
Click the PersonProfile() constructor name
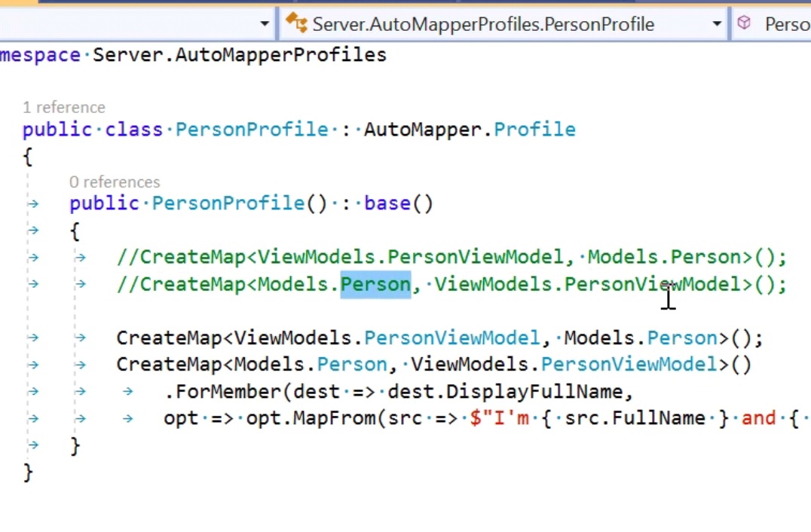[228, 203]
